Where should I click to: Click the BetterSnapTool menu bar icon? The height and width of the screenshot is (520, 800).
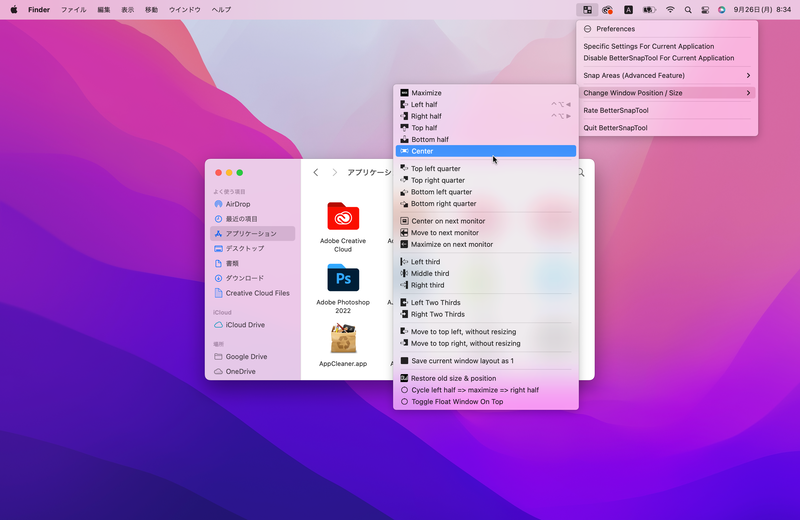(x=587, y=10)
